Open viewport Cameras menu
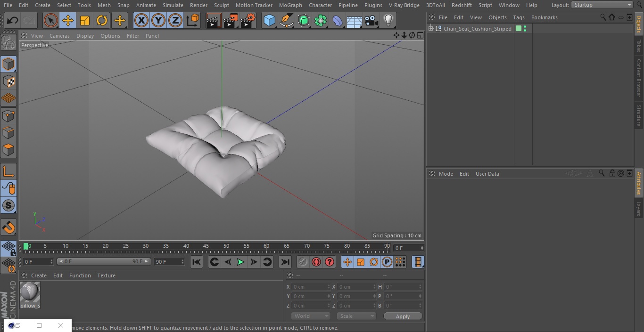644x332 pixels. pyautogui.click(x=59, y=36)
